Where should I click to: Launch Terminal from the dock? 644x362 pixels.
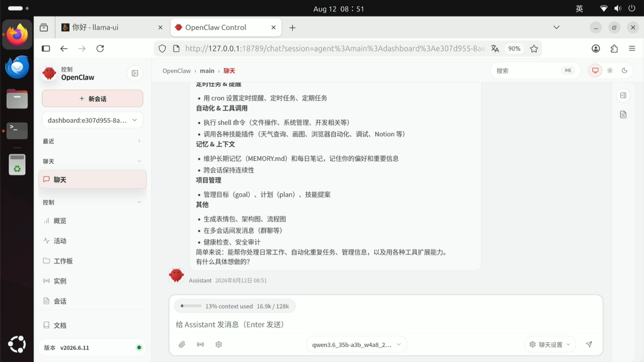17,131
